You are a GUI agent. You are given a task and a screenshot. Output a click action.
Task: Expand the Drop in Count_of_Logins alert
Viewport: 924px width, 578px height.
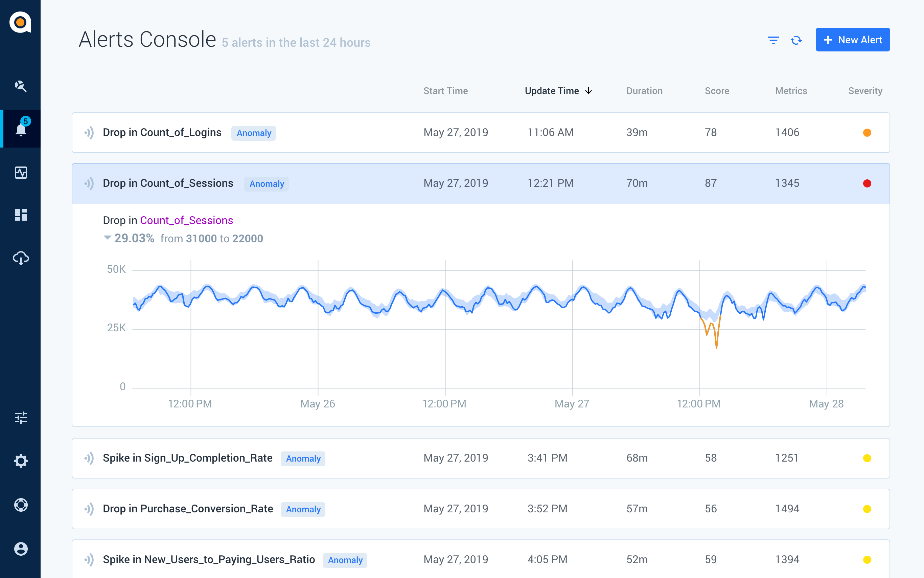(x=481, y=133)
